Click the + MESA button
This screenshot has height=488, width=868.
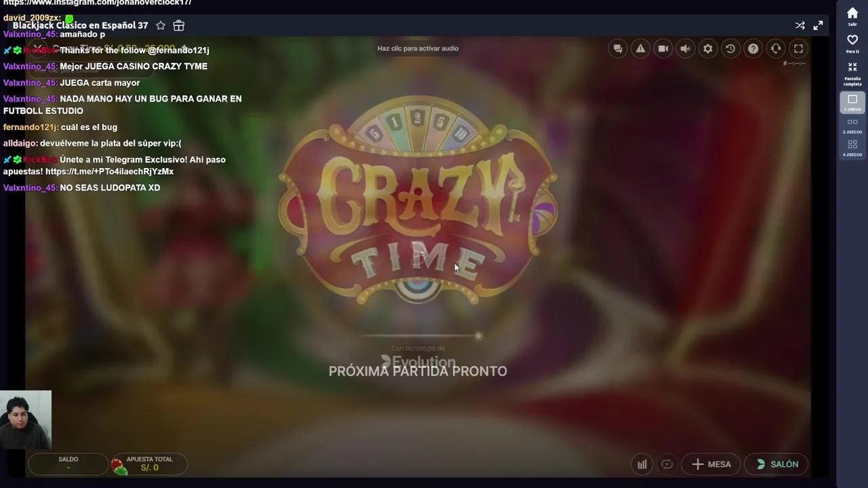point(711,464)
